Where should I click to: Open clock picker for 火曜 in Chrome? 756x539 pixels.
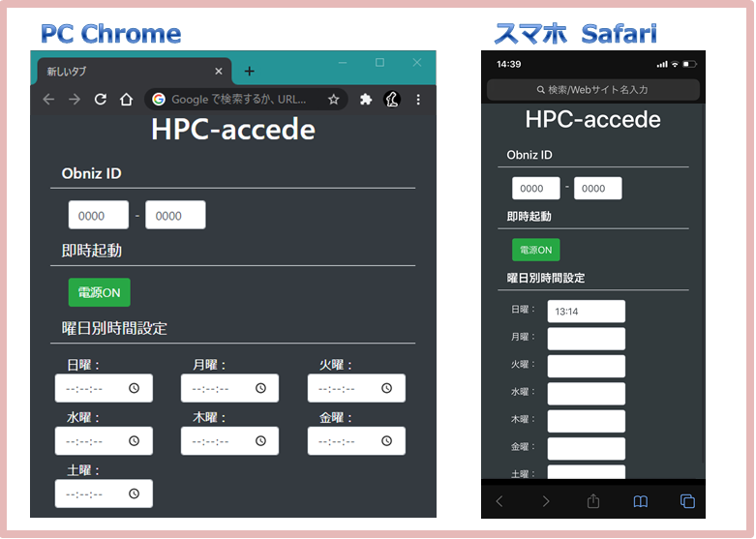coord(387,388)
